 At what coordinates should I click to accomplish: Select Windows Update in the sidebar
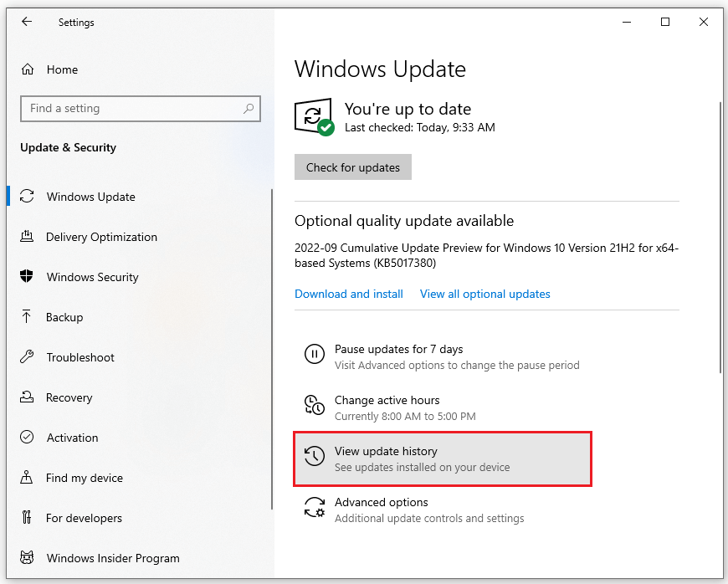pyautogui.click(x=88, y=197)
